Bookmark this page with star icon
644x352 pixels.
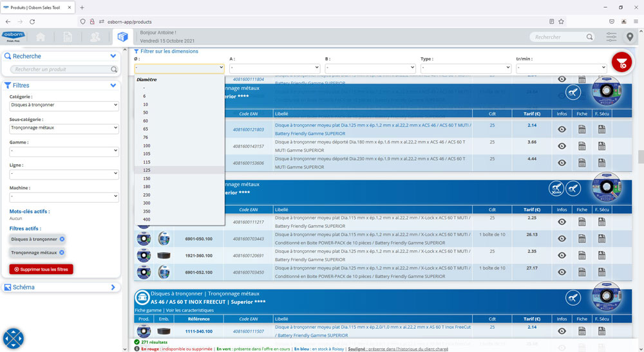(x=561, y=22)
